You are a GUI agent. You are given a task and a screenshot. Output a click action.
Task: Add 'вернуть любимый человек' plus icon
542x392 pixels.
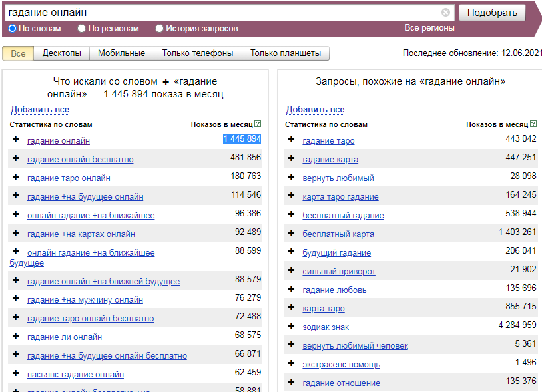pyautogui.click(x=291, y=345)
